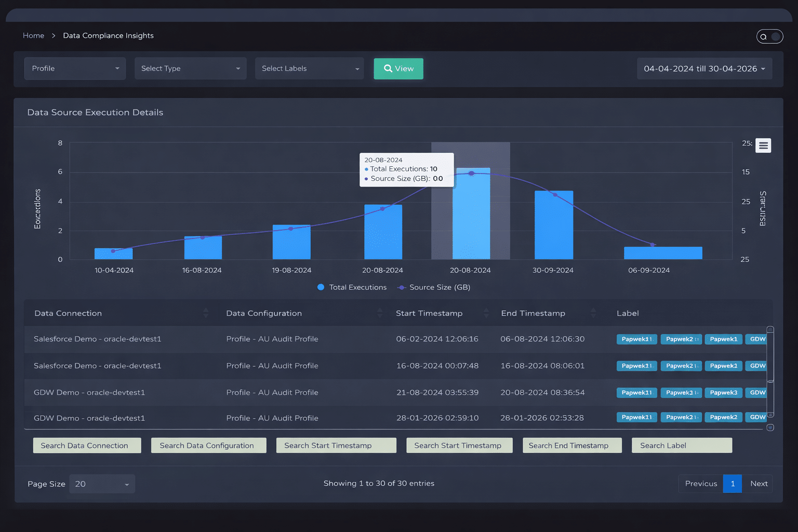Sort the Data Configuration column

[x=379, y=313]
